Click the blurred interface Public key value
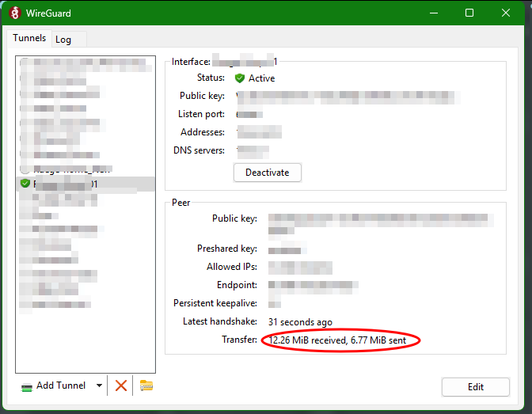The height and width of the screenshot is (414, 532). click(x=348, y=97)
